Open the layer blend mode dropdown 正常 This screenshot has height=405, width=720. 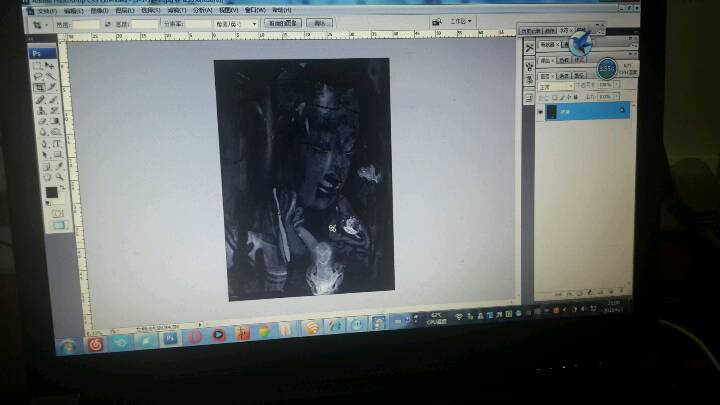pos(556,87)
